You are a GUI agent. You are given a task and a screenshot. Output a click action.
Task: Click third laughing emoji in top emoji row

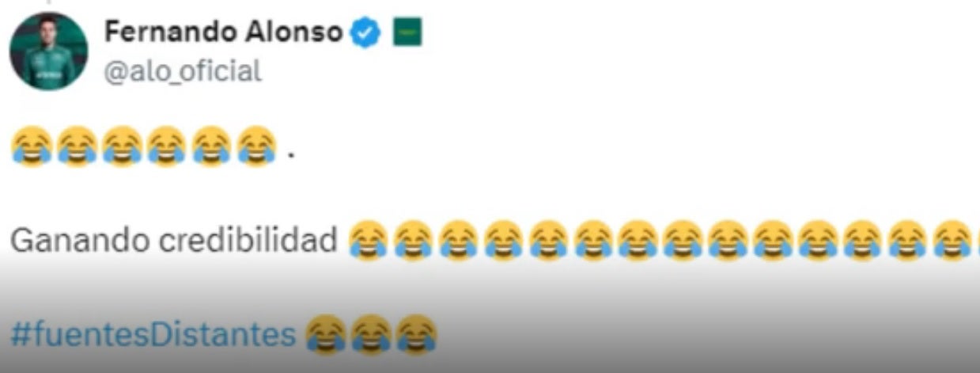(122, 147)
